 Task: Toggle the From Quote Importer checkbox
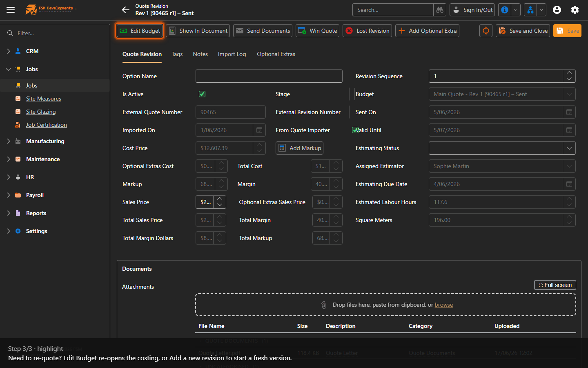tap(355, 130)
